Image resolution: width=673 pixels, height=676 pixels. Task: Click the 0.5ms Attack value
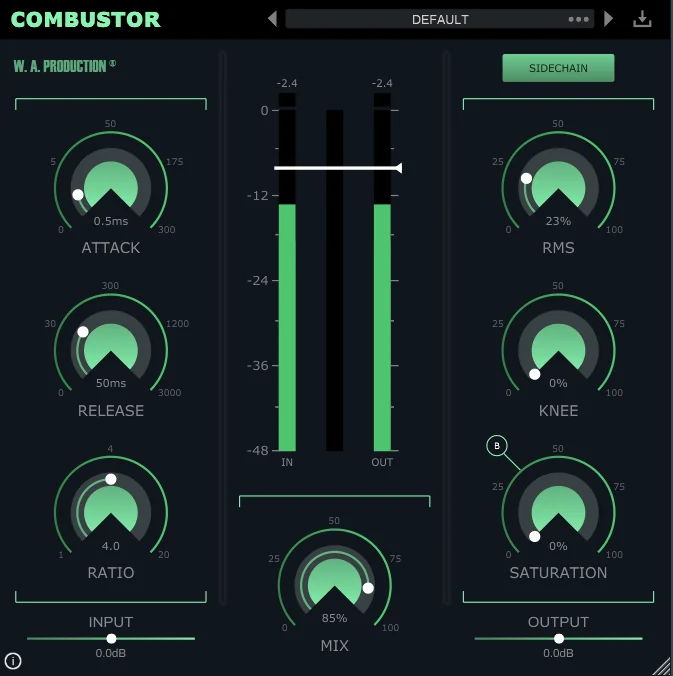[x=111, y=221]
